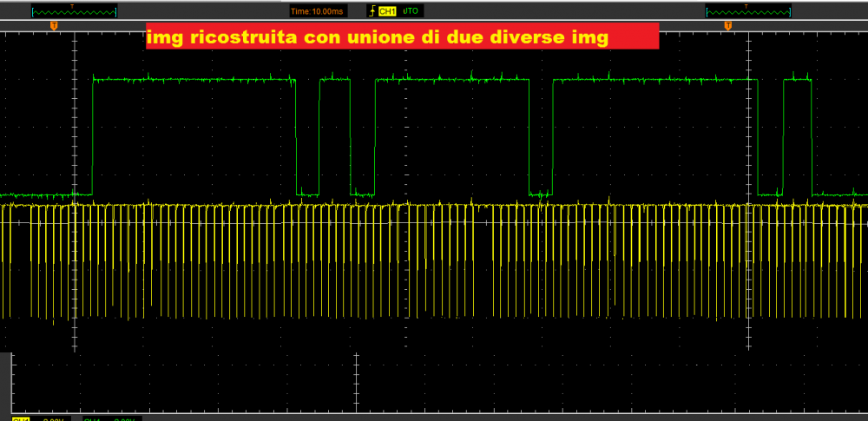
Task: Click the orange trigger position marker near the left
Action: [54, 25]
